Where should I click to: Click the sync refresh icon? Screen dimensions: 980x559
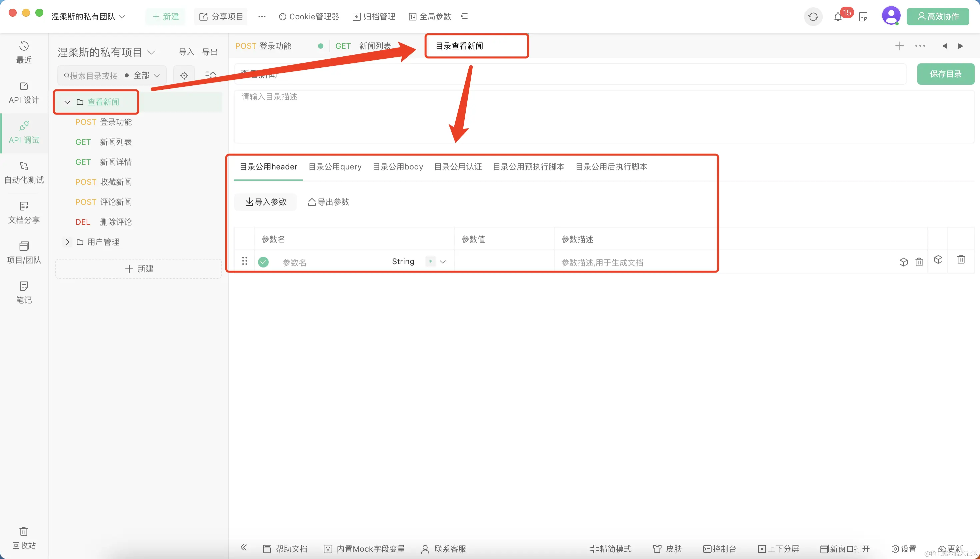click(813, 17)
